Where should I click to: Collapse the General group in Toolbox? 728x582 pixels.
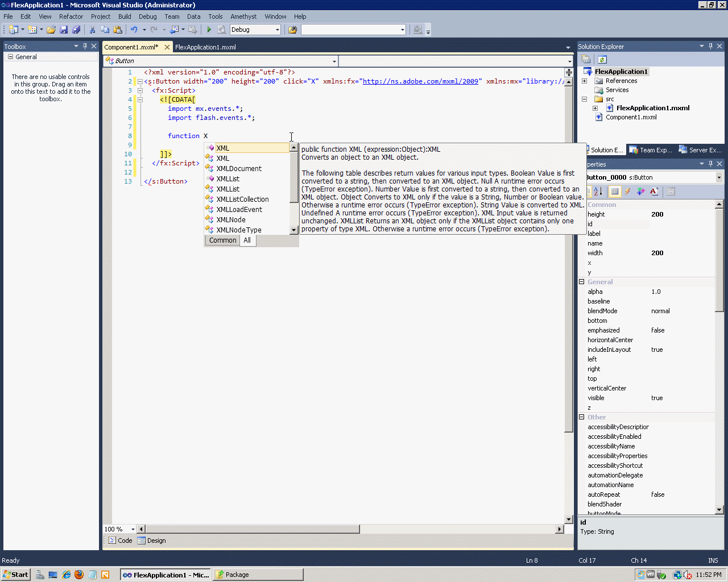coord(10,57)
